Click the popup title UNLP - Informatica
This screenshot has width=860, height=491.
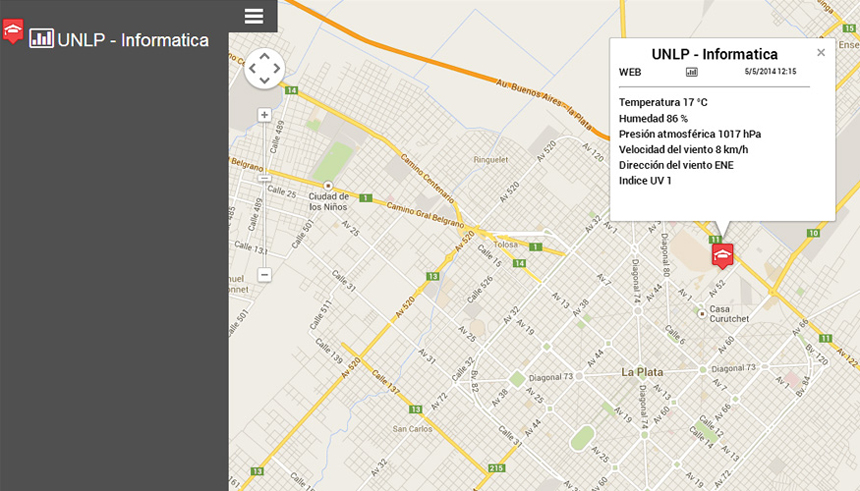pos(714,54)
